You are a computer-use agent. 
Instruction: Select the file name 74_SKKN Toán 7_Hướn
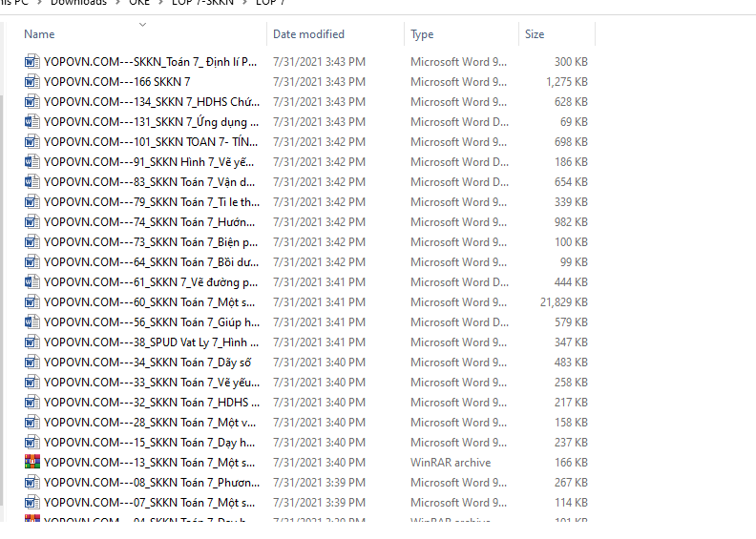[x=149, y=222]
